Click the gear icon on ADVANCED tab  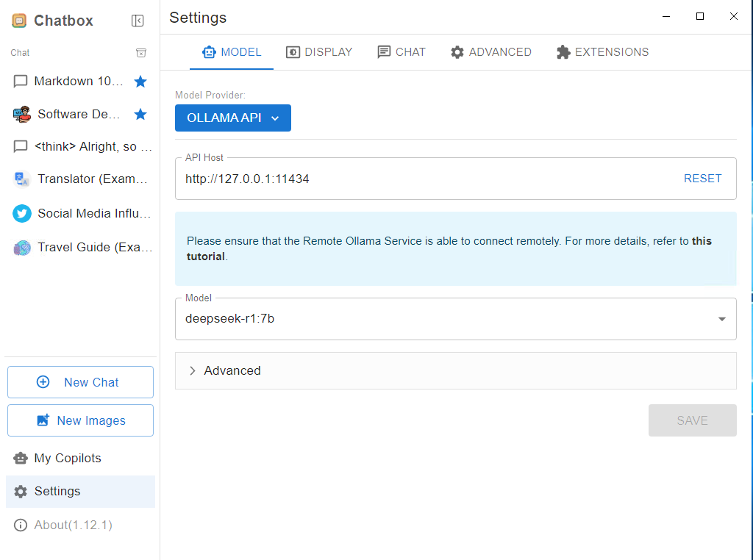[x=457, y=52]
